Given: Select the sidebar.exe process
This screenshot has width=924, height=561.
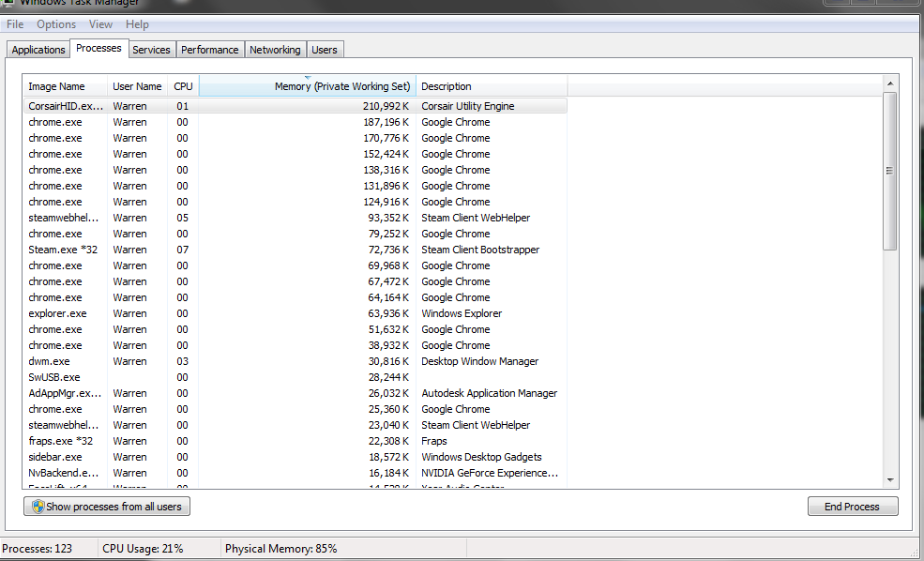Looking at the screenshot, I should (295, 456).
